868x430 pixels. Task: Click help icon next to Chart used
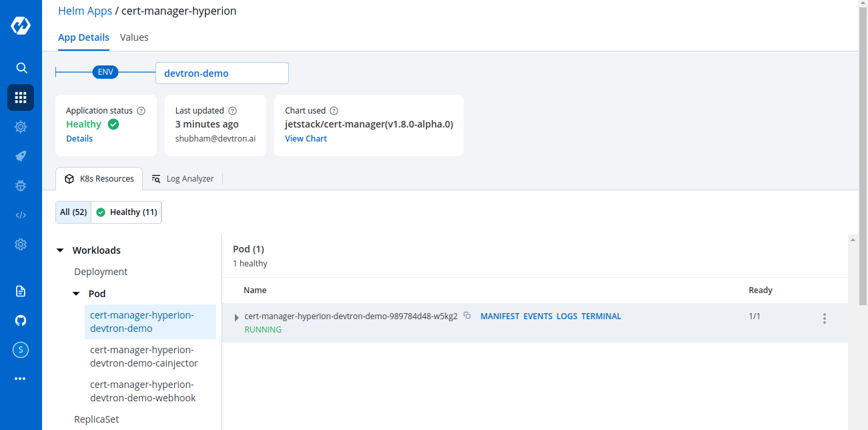click(x=334, y=111)
